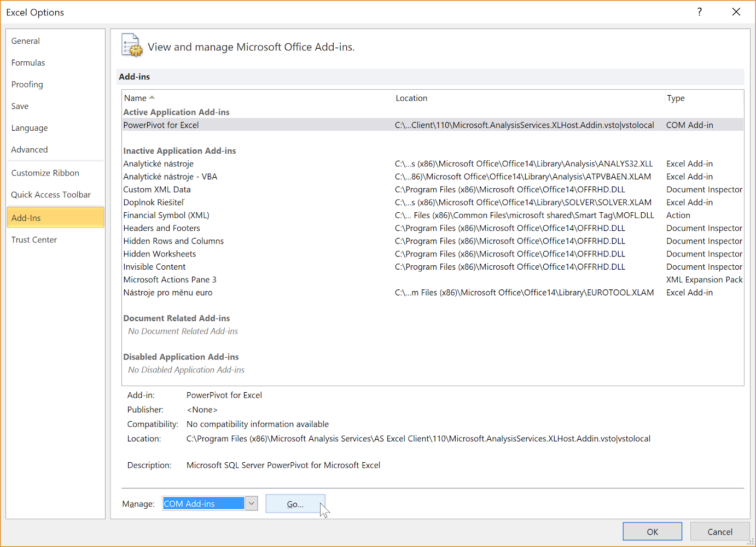
Task: Click the No Document Related Add-ins text
Action: click(x=183, y=331)
